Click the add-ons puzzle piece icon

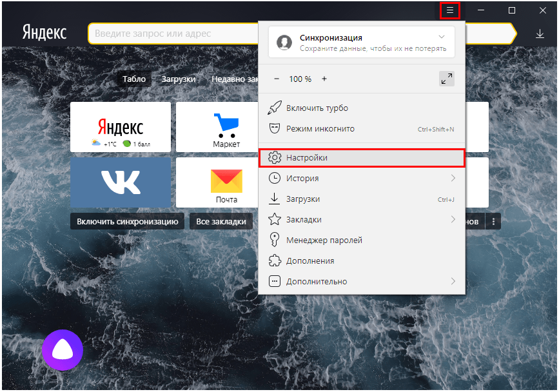[x=275, y=260]
